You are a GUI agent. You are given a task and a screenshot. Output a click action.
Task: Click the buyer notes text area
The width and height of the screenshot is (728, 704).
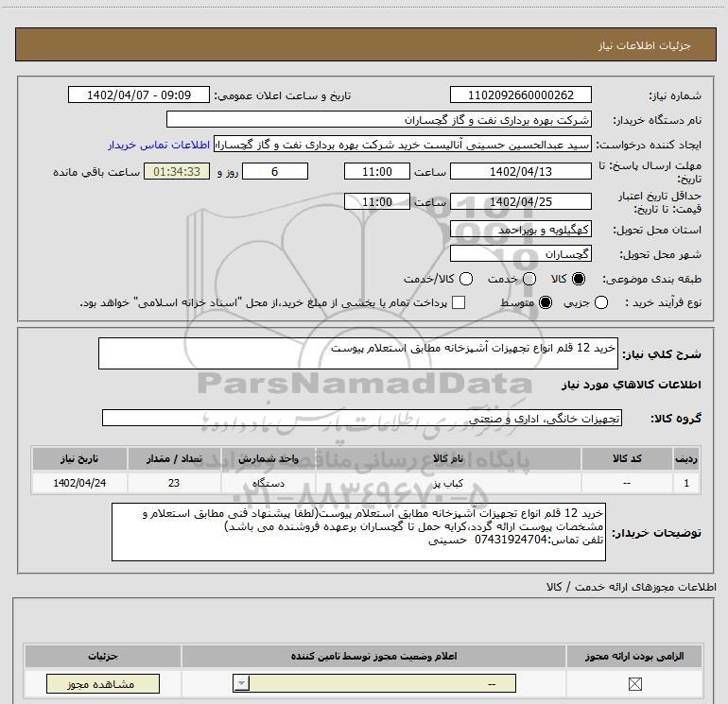point(358,532)
